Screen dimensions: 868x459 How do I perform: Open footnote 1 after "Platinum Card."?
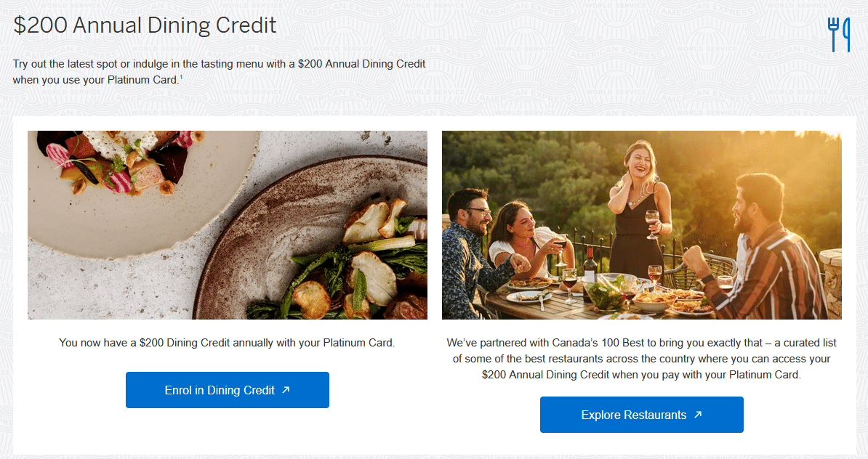(x=181, y=77)
